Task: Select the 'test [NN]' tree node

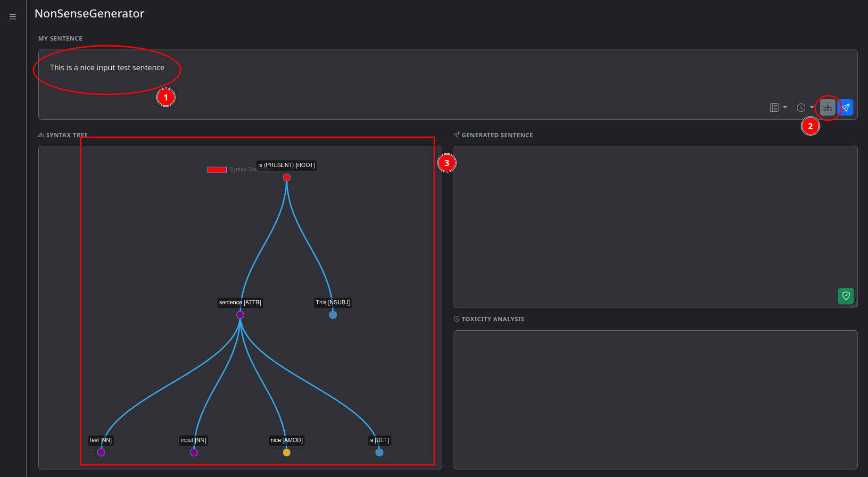Action: (x=101, y=452)
